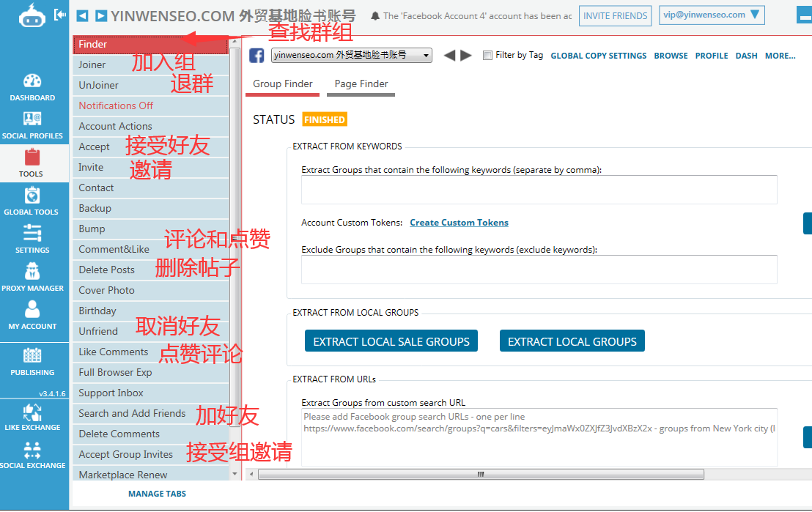The height and width of the screenshot is (512, 812).
Task: Open Like Exchange from the sidebar
Action: 32,412
